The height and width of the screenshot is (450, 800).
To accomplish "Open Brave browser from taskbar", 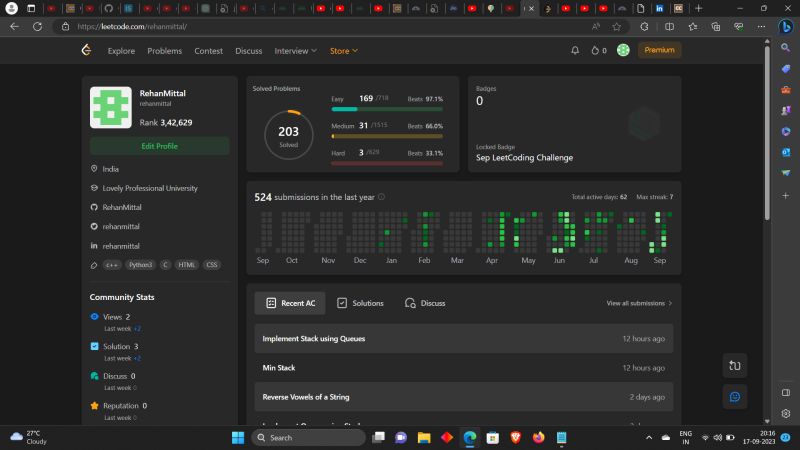I will point(515,438).
